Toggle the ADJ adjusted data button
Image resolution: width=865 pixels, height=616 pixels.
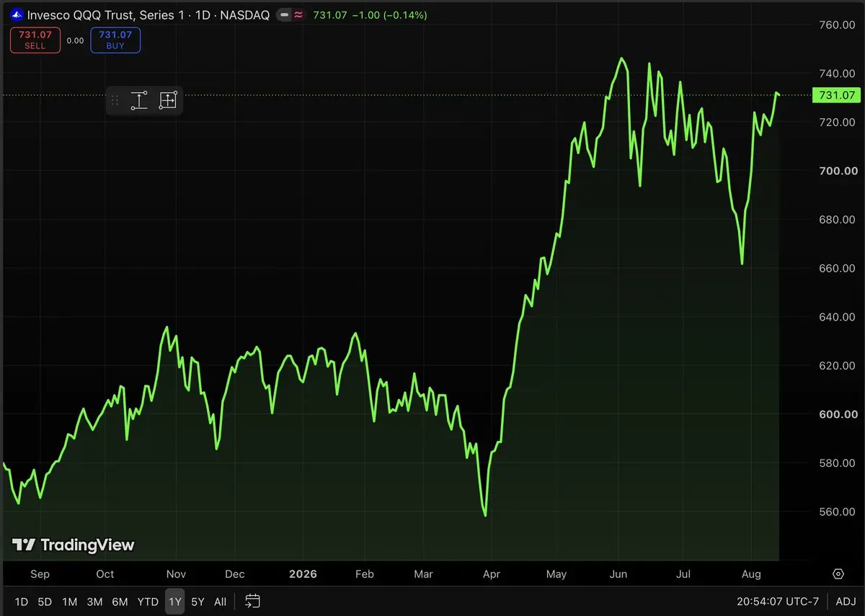pyautogui.click(x=846, y=602)
